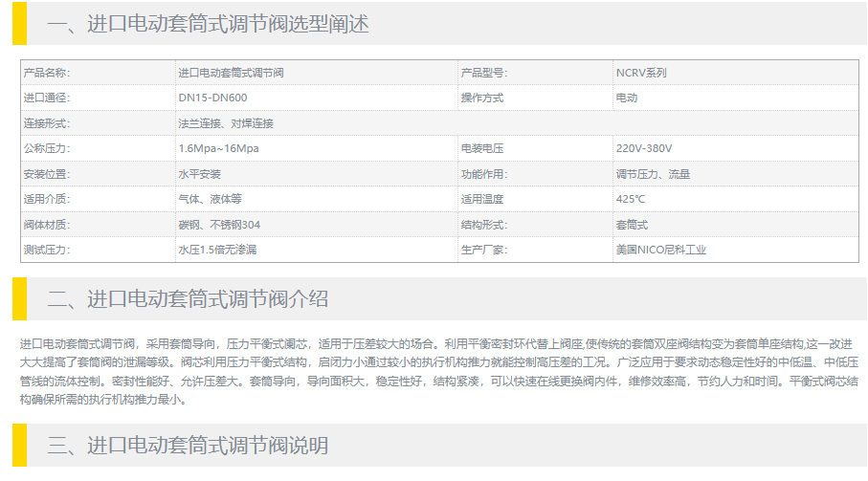Click the 美国NICO尼科工业 manufacturer cell
Screen dimensions: 868x481
point(661,250)
